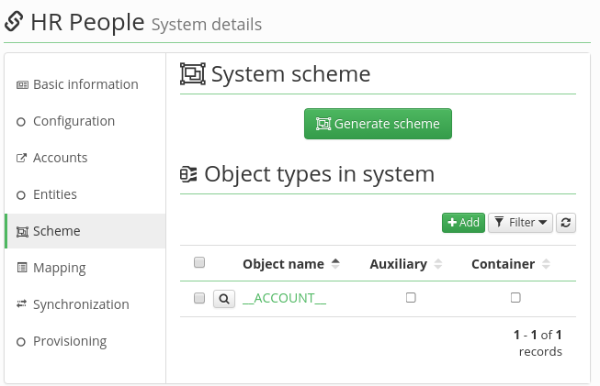Click the plus icon in Add button
Screen dimensions: 600x386
point(452,222)
